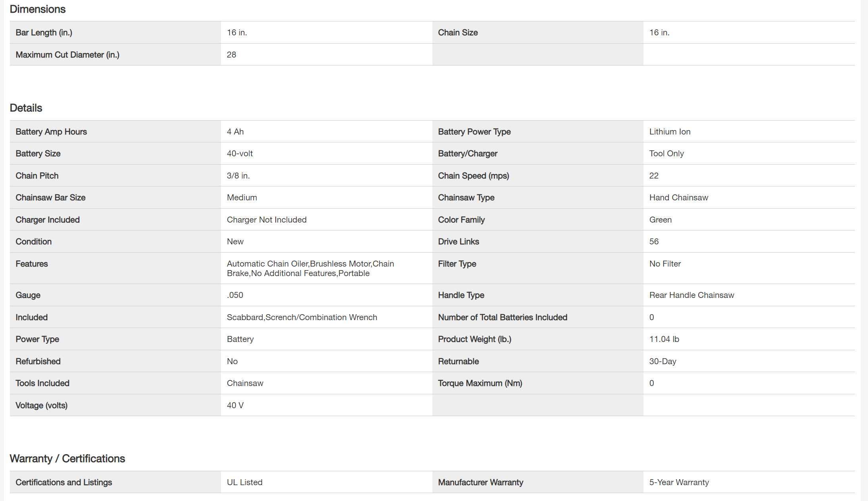Click Charger Not Included text
Viewport: 868px width, 501px height.
coord(267,220)
